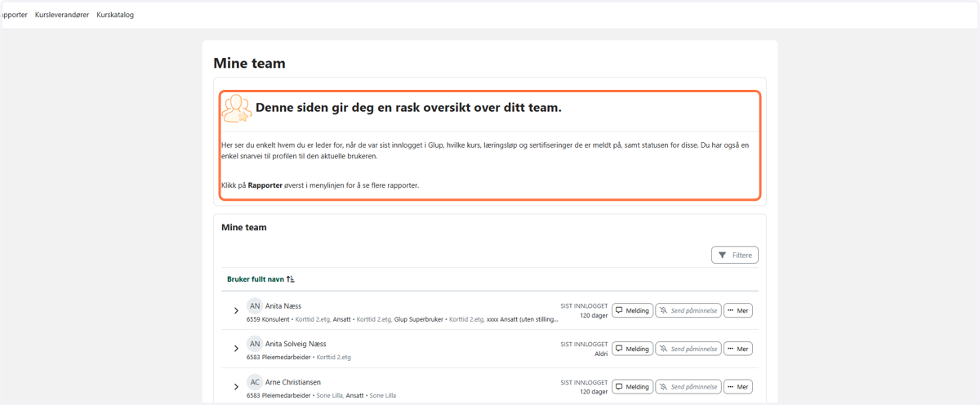Image resolution: width=980 pixels, height=405 pixels.
Task: Click the AN avatar for Anita Solveig Næss
Action: pyautogui.click(x=255, y=344)
